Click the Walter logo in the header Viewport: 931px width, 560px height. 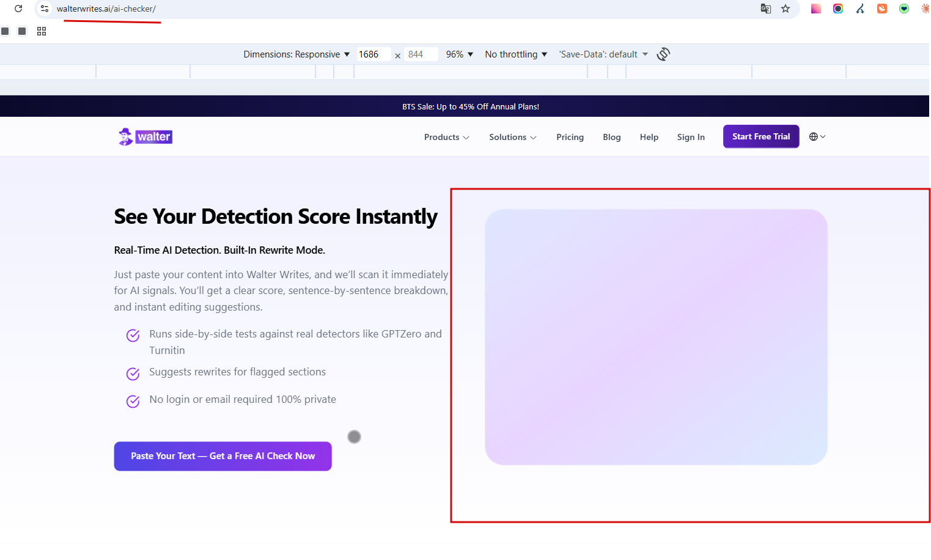point(145,137)
